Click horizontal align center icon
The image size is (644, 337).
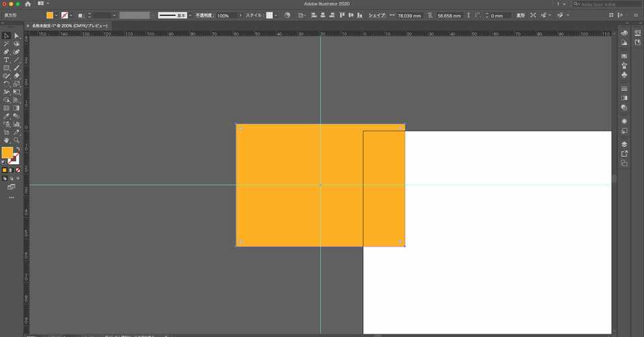click(323, 15)
